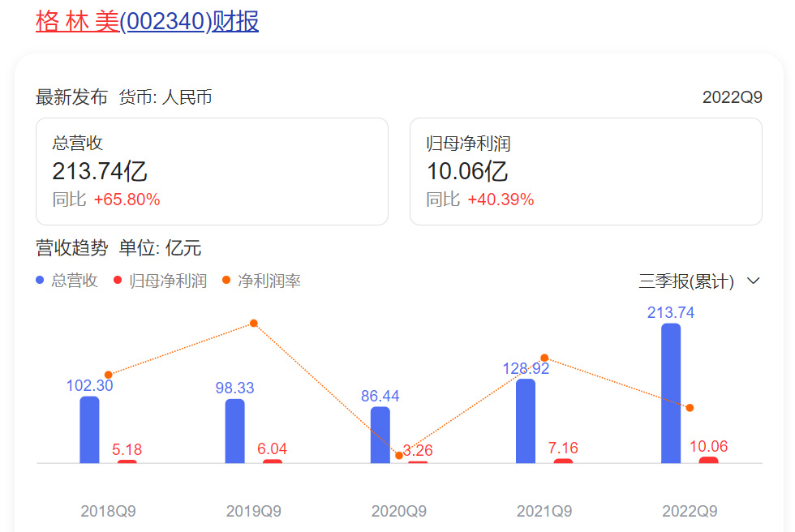This screenshot has width=795, height=532.
Task: Click the 86.44 revenue value label
Action: pos(380,397)
